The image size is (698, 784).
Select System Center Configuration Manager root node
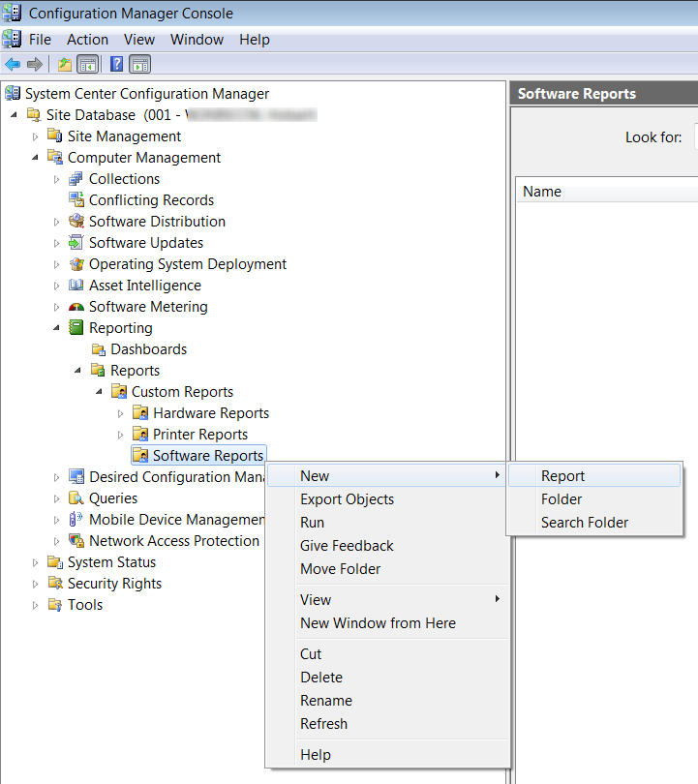point(147,94)
